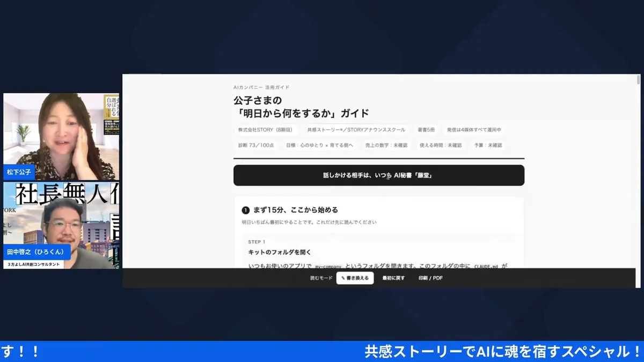
Task: Click the STEP 1 label
Action: coord(257,242)
